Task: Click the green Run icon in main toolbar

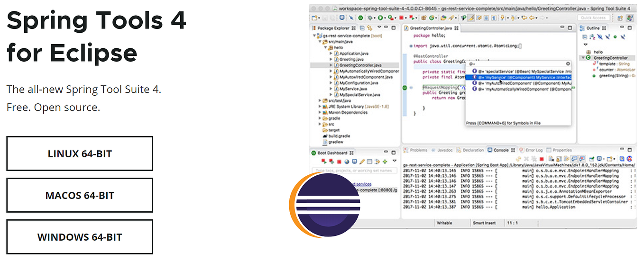Action: point(380,18)
